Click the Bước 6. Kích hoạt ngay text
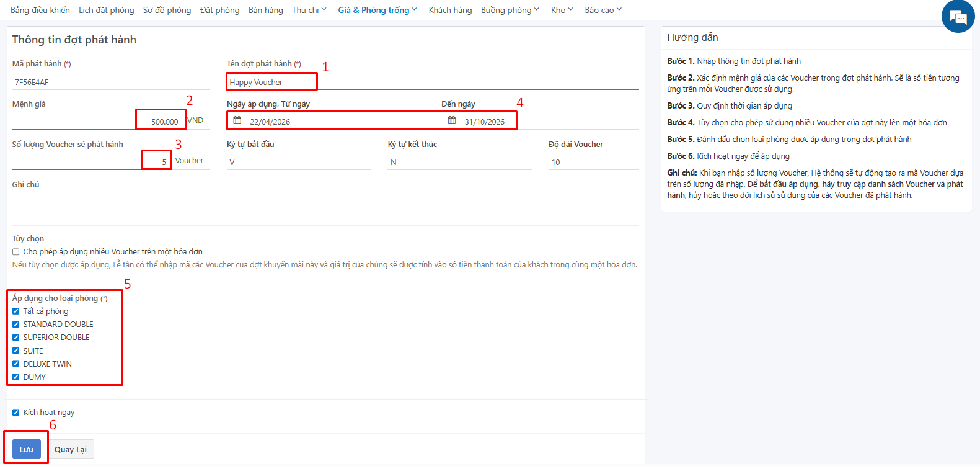The image size is (980, 466). (x=728, y=156)
